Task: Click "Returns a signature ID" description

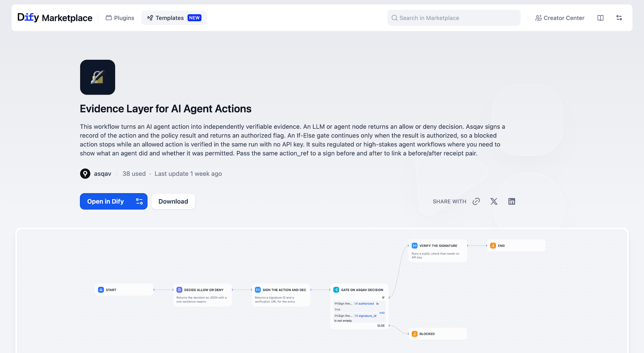Action: (x=275, y=300)
